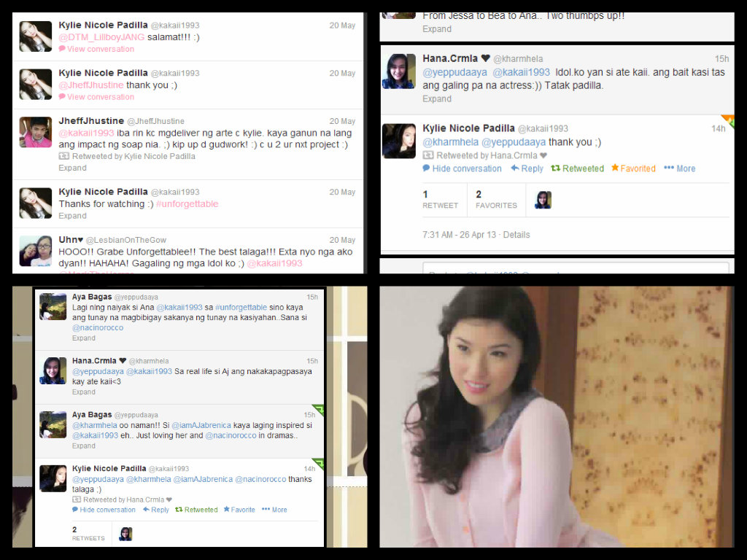
Task: Click the Details link beside 26 Apr 13
Action: tap(516, 234)
